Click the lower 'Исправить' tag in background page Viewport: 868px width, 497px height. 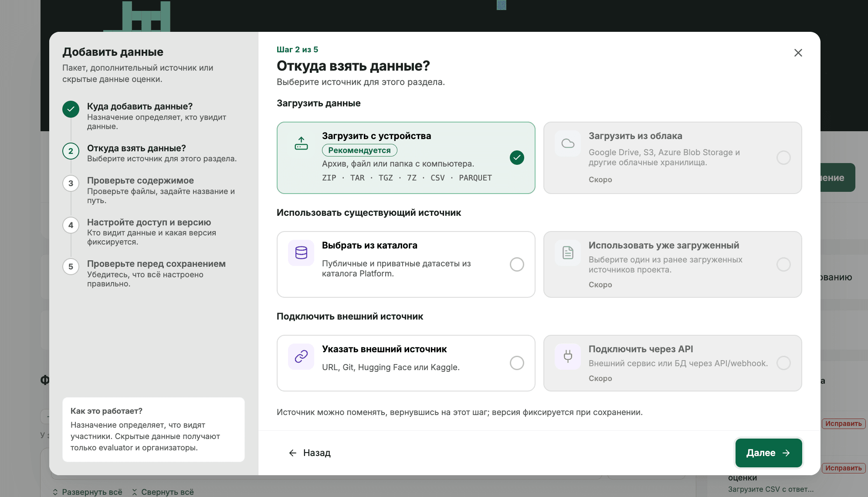point(844,468)
